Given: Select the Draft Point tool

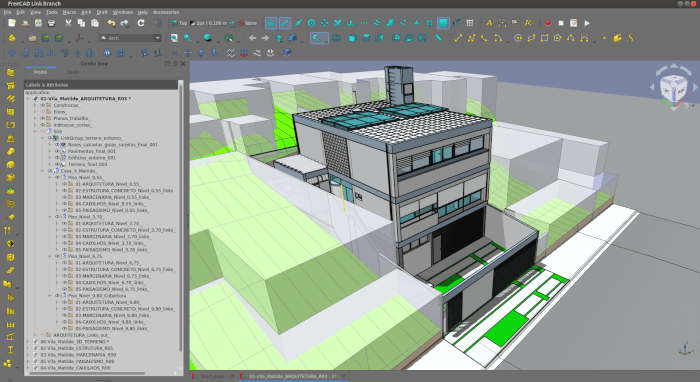Looking at the screenshot, I should 604,38.
